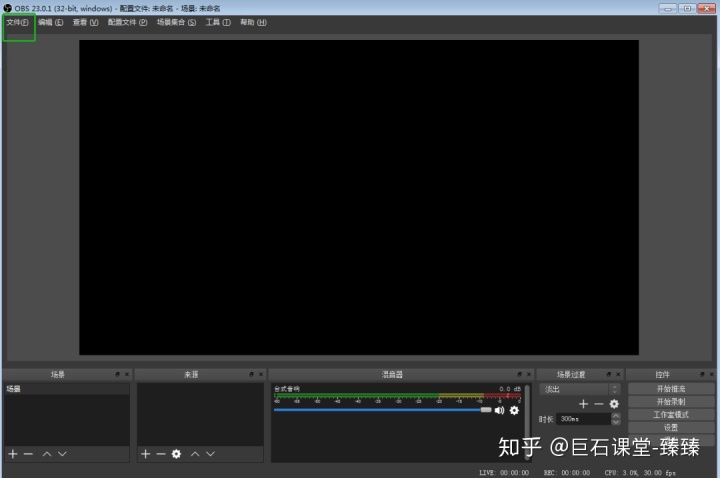
Task: Remove the source with the minus icon
Action: coord(161,454)
